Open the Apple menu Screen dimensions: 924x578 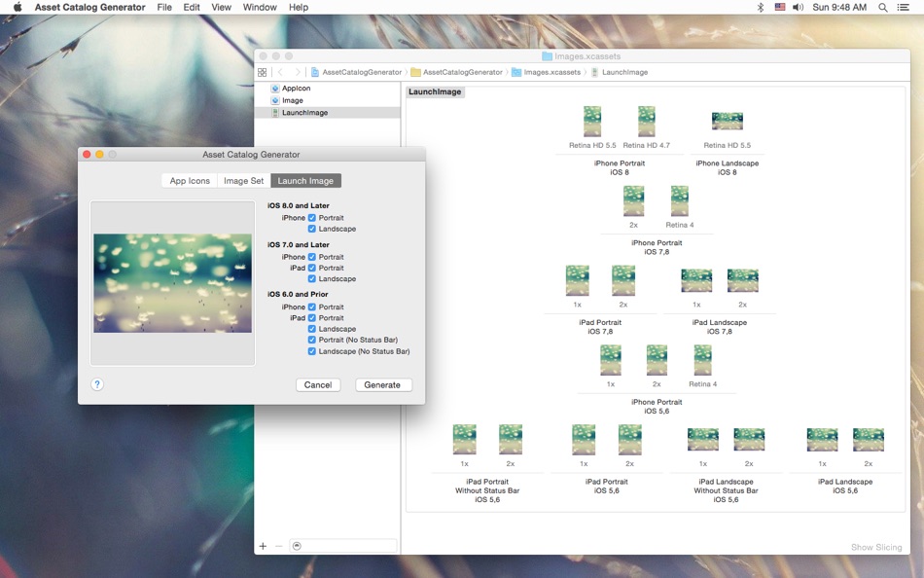[17, 7]
